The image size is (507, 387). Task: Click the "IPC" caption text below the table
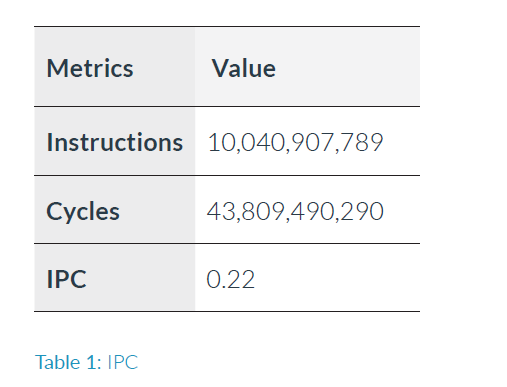(122, 362)
